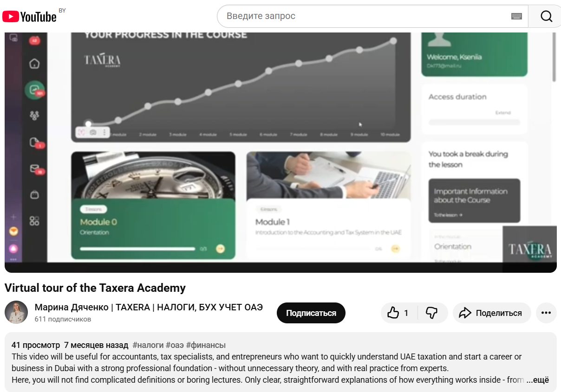Image resolution: width=561 pixels, height=392 pixels.
Task: Open the three-dot more actions menu
Action: click(x=546, y=313)
